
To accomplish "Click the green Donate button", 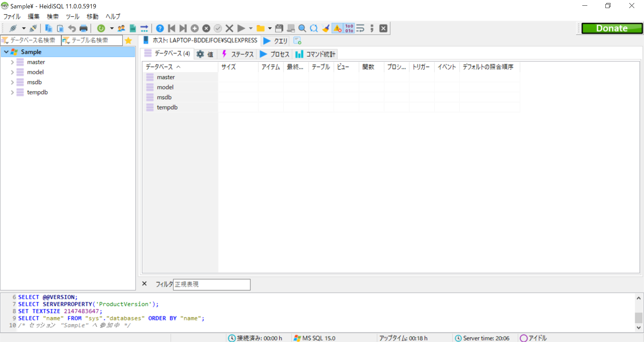I will [612, 28].
